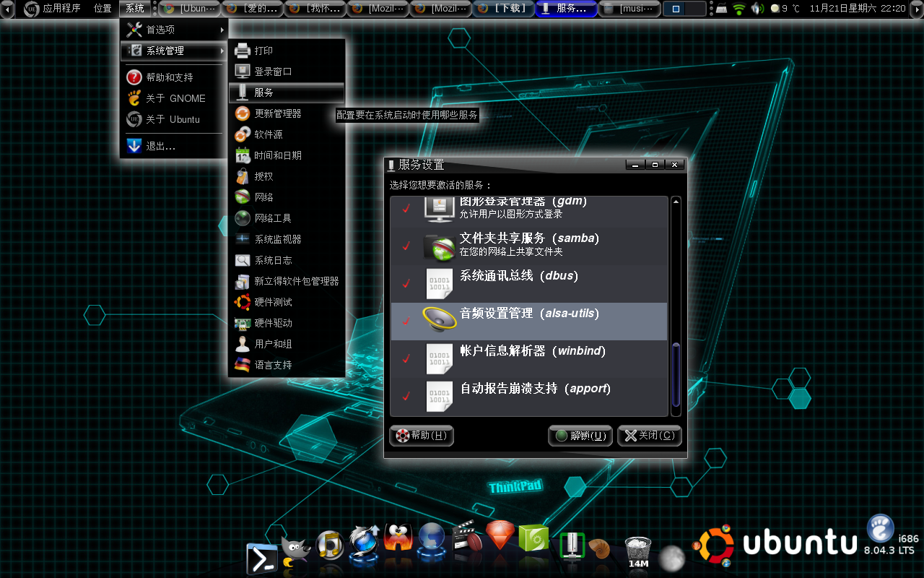Viewport: 924px width, 578px height.
Task: Open the trash showing 14M
Action: point(638,553)
